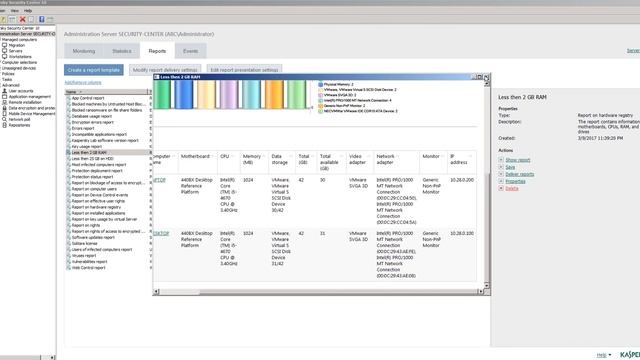Open Help dropdown at bottom right
Screen dimensions: 640x360
tap(604, 355)
